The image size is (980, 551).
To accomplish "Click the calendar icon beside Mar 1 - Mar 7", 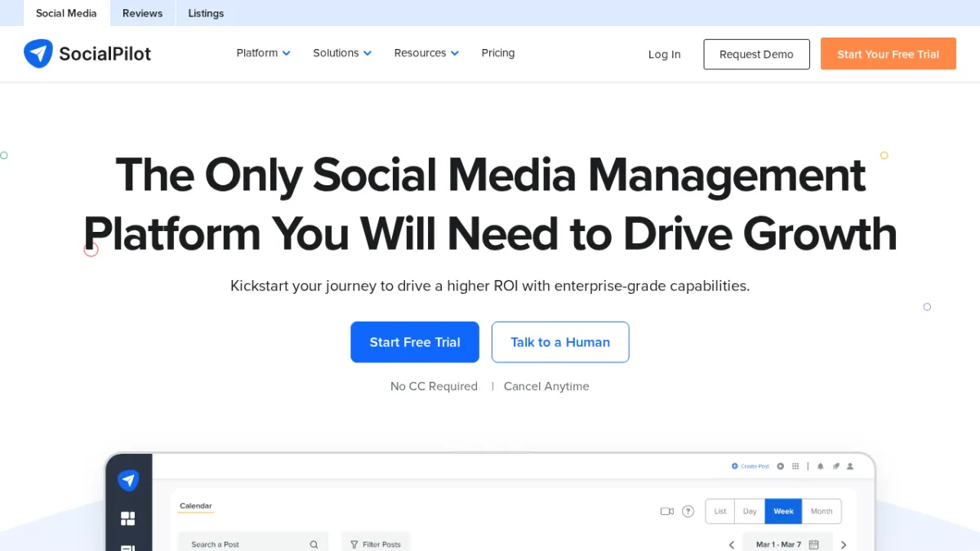I will (813, 544).
